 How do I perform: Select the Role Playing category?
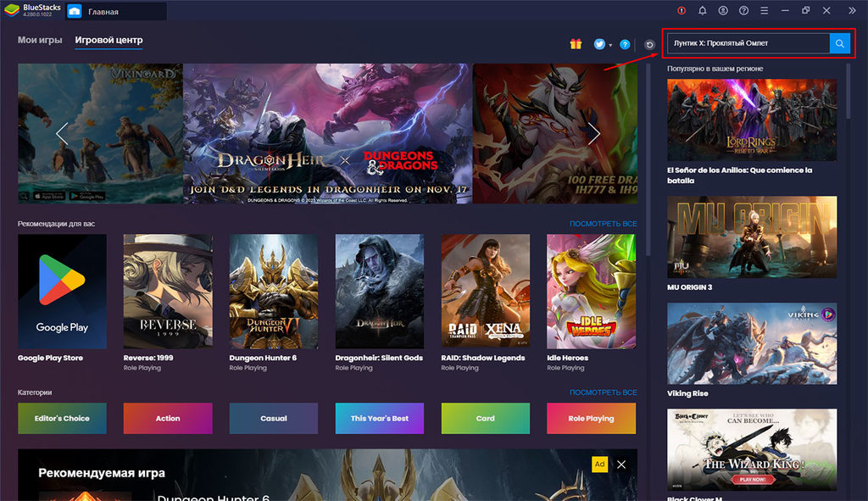click(591, 418)
